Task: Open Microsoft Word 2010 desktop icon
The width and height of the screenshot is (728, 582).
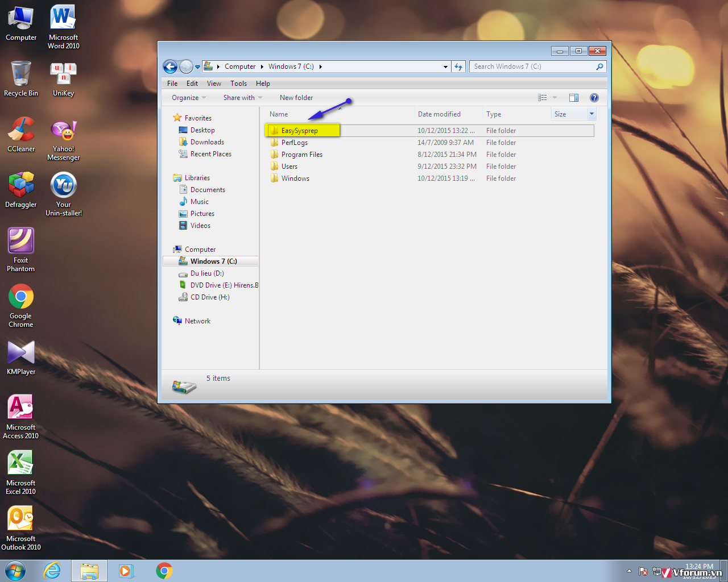Action: (x=63, y=27)
